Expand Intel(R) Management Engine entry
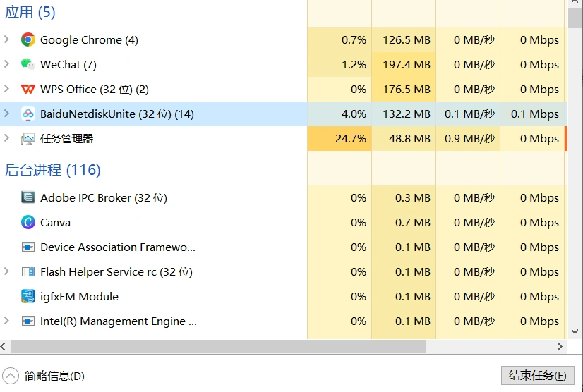 point(7,321)
